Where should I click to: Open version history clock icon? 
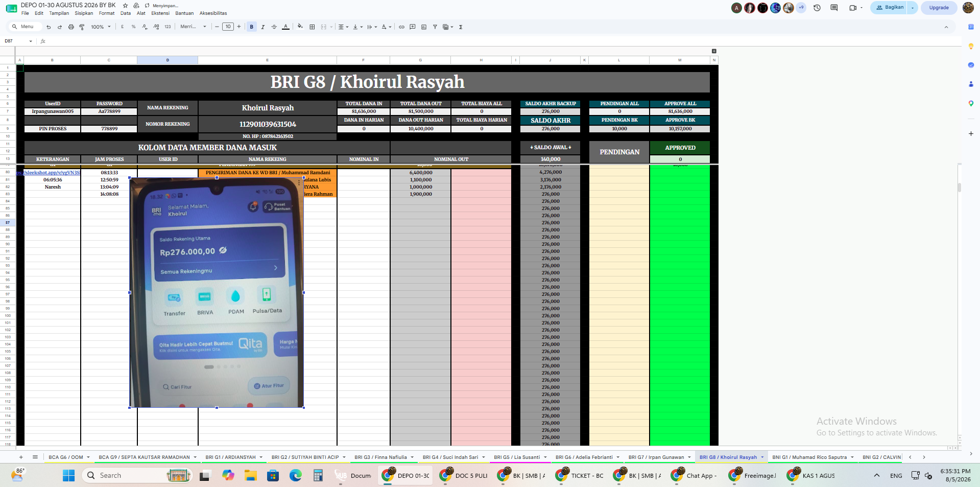[x=817, y=8]
